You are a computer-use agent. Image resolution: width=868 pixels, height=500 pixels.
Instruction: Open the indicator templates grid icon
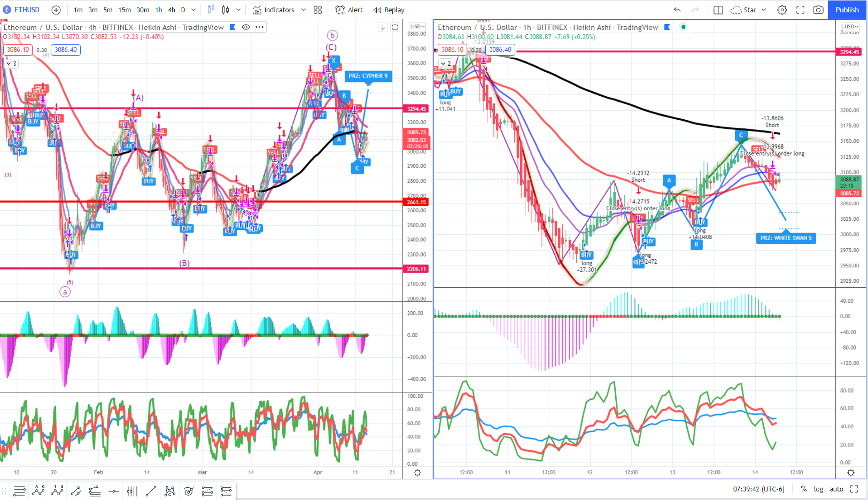pyautogui.click(x=318, y=10)
